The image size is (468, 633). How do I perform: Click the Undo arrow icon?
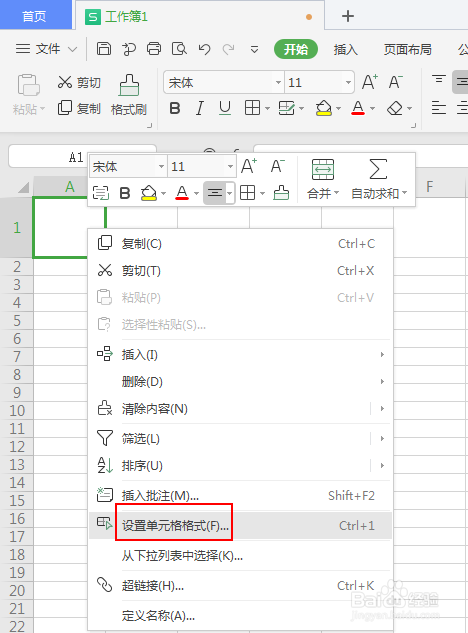pyautogui.click(x=205, y=49)
